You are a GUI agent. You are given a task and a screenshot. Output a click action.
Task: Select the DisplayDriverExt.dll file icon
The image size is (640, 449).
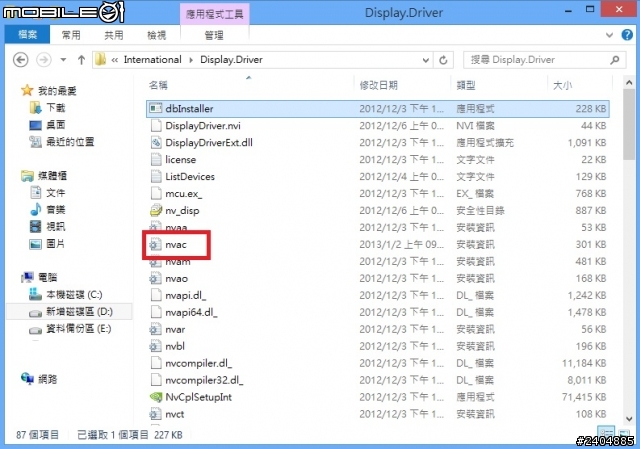tap(156, 142)
